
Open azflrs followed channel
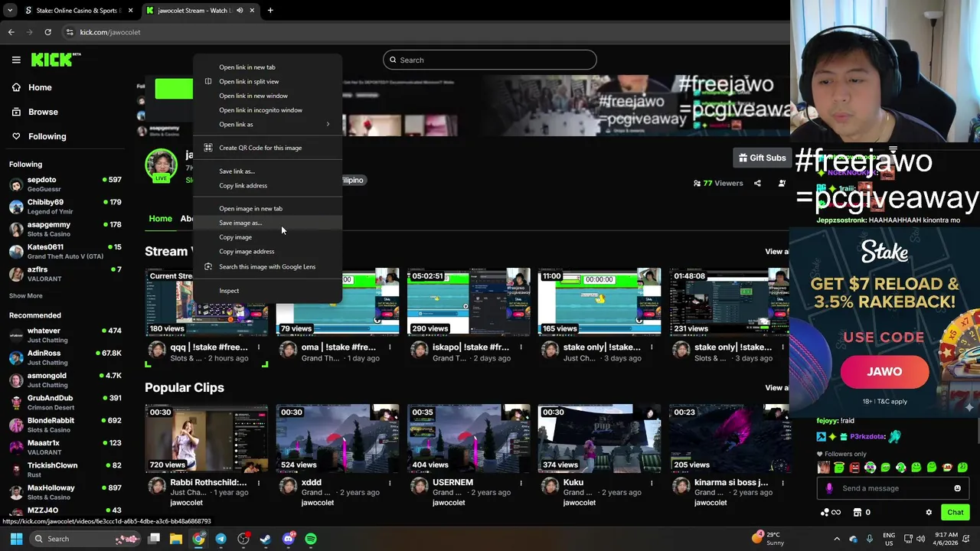(65, 273)
